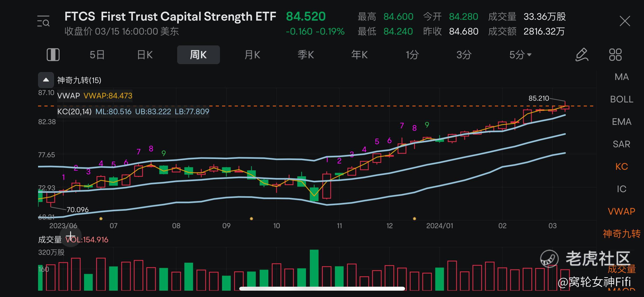Disable the KC indicator
This screenshot has height=297, width=644.
622,167
